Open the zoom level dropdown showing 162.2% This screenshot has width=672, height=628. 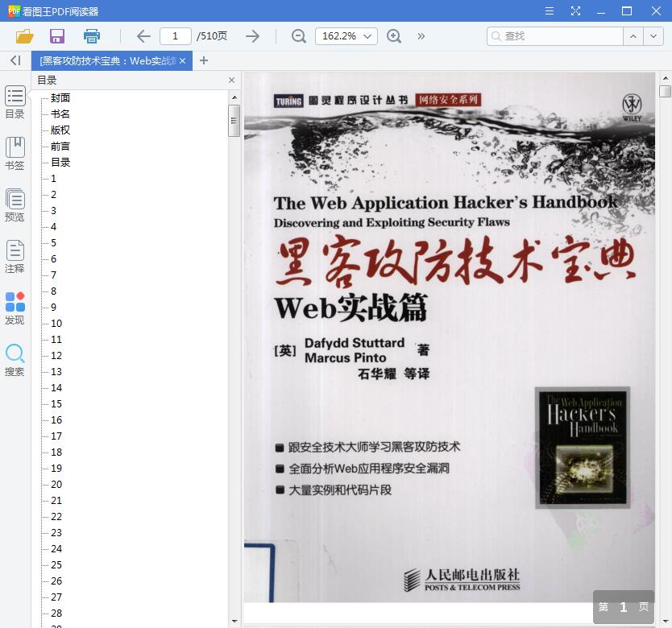(346, 36)
